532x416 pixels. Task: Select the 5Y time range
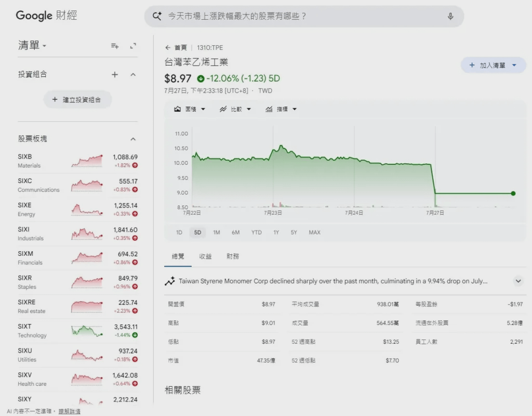coord(294,232)
